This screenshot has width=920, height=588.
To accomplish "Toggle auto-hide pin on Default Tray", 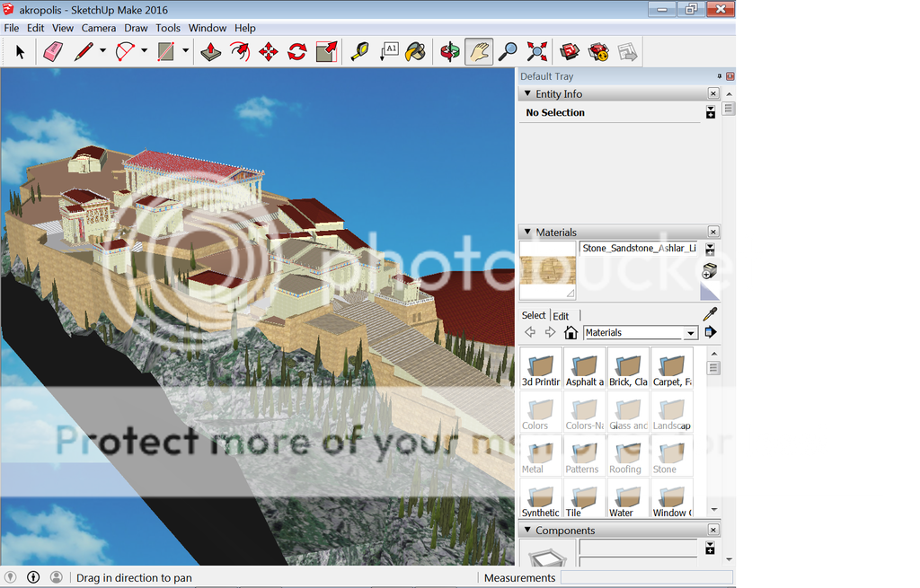I will (x=720, y=76).
